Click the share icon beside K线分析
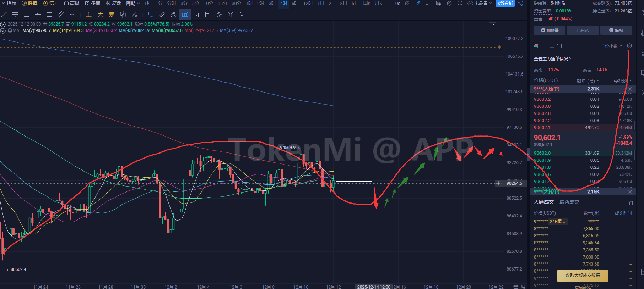Screen dimensions: 644x289 coord(520,3)
